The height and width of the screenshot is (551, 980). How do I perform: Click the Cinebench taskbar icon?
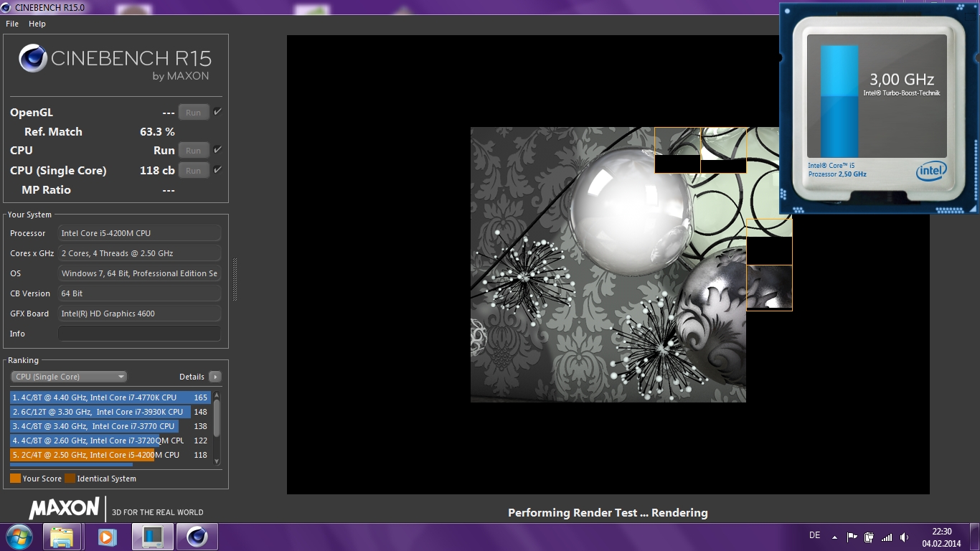[197, 537]
